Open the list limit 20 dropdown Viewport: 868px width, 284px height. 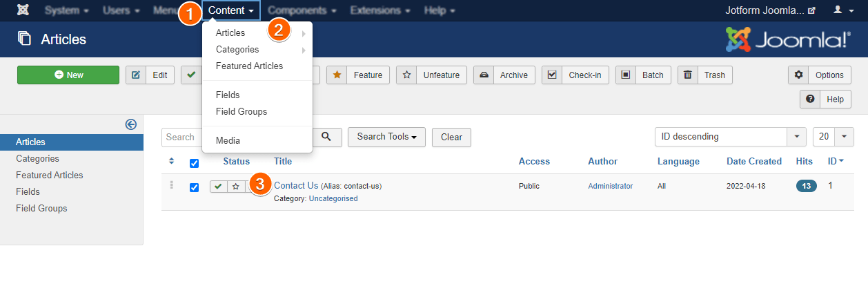click(x=834, y=137)
